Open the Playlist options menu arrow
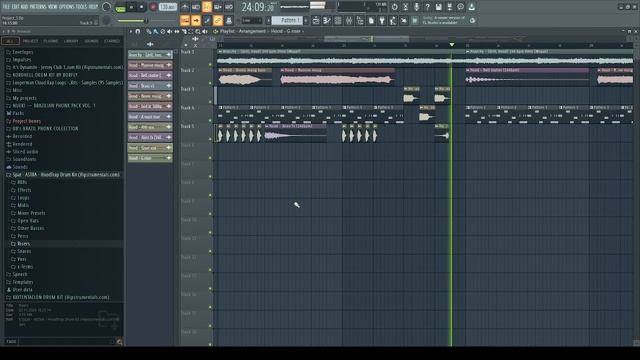The height and width of the screenshot is (360, 640). point(131,31)
